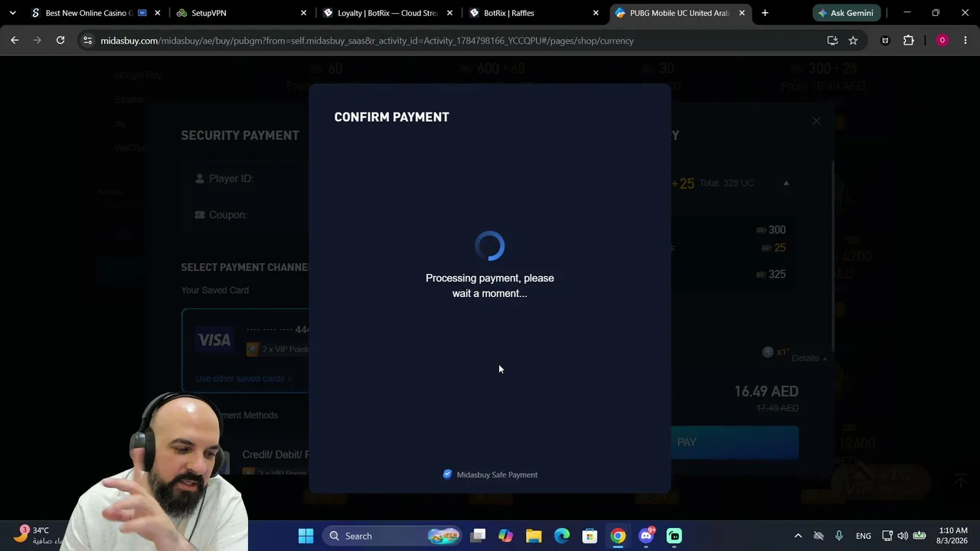Collapse the Total 325 UC summary arrow
The image size is (980, 551).
(x=786, y=183)
